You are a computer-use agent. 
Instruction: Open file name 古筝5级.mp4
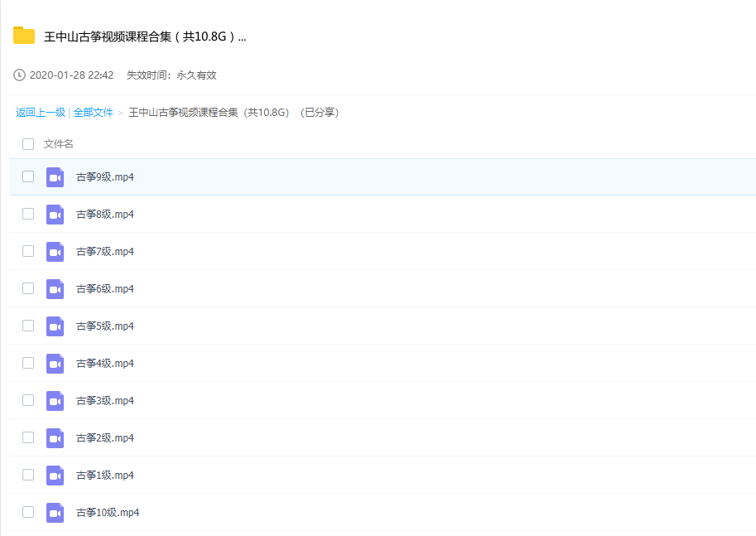pyautogui.click(x=104, y=326)
